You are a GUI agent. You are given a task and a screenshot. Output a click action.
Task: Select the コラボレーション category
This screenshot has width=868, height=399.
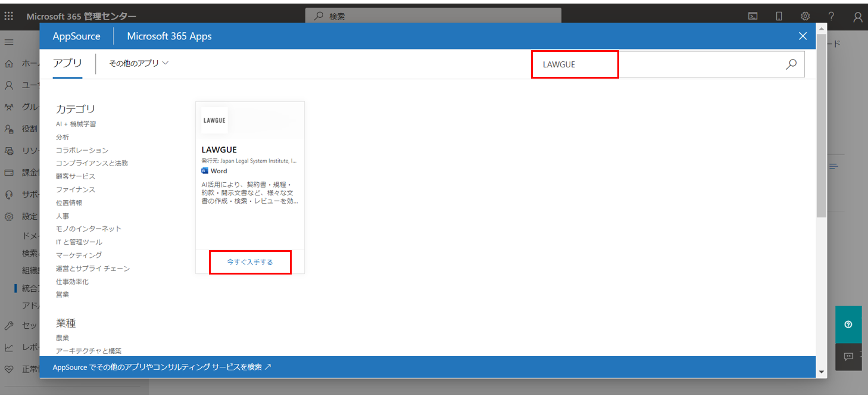[x=82, y=150]
